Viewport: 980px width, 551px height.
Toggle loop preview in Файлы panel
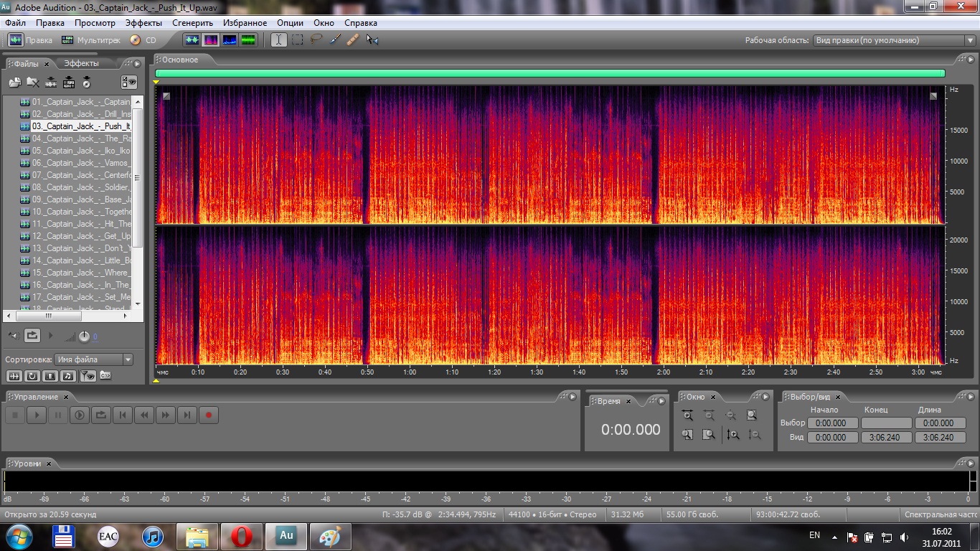[32, 335]
